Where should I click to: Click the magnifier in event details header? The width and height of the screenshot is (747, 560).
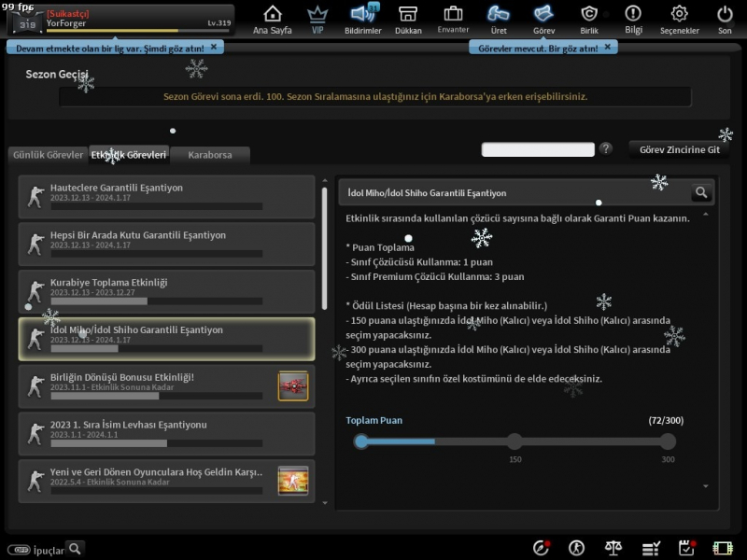[x=701, y=192]
